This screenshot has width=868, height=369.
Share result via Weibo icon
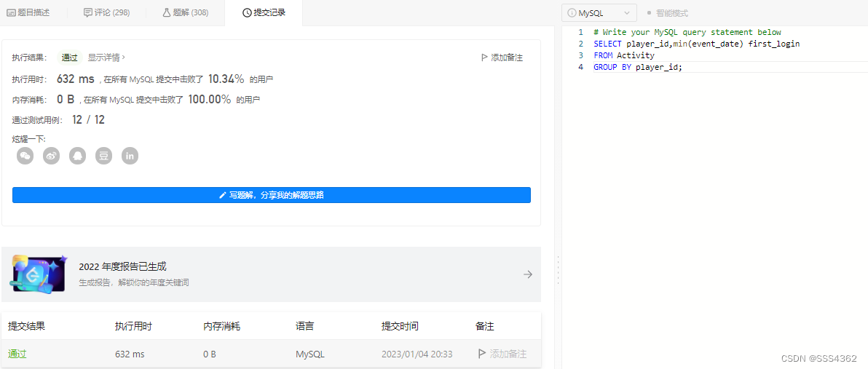click(51, 156)
